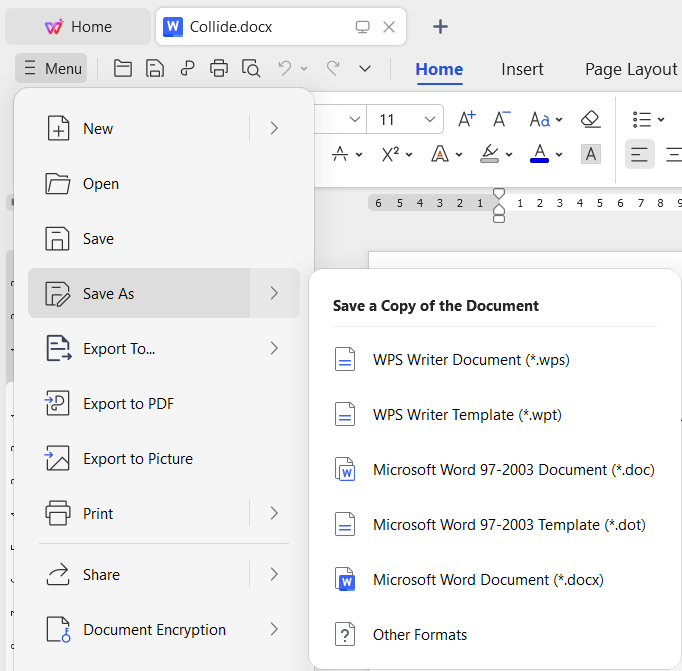Click the Clear Formatting eraser icon
The width and height of the screenshot is (682, 671).
(x=591, y=119)
